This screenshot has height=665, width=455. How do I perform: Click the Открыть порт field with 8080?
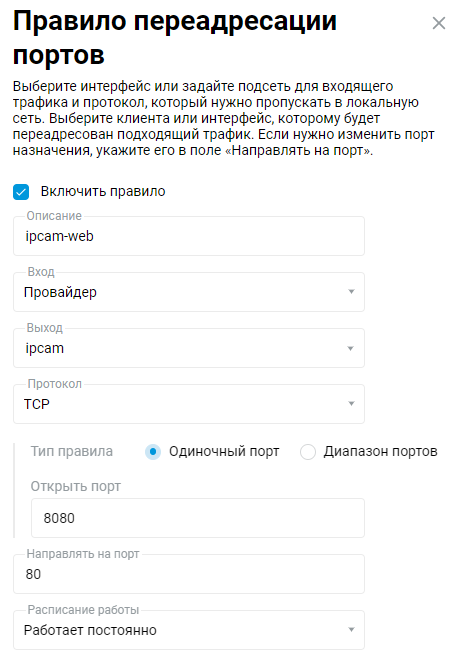point(198,518)
